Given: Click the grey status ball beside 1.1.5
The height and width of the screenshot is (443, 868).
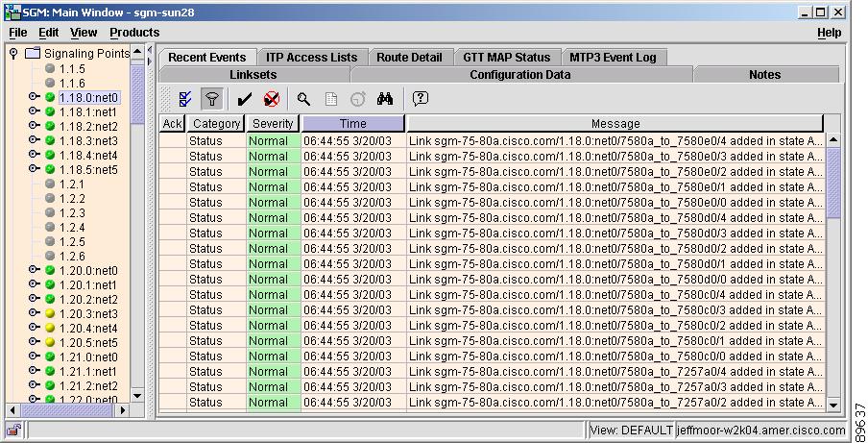Looking at the screenshot, I should click(50, 68).
